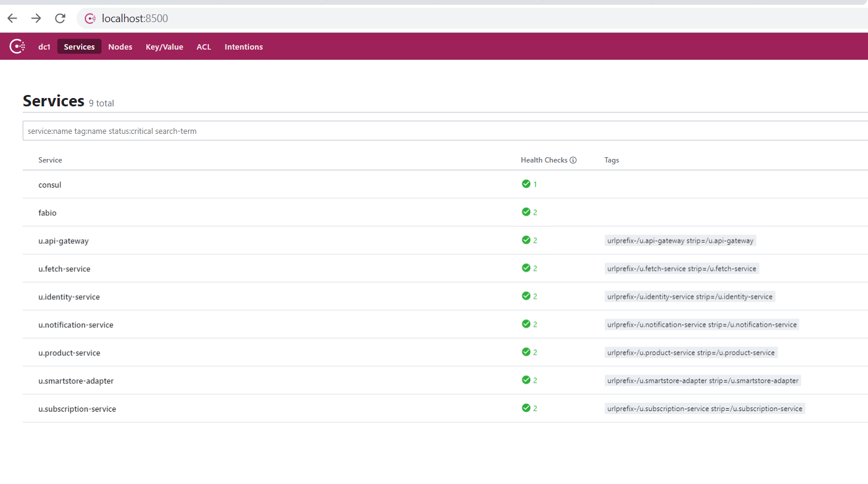Click the browser forward arrow
Screen dimensions: 868x484
pyautogui.click(x=36, y=19)
